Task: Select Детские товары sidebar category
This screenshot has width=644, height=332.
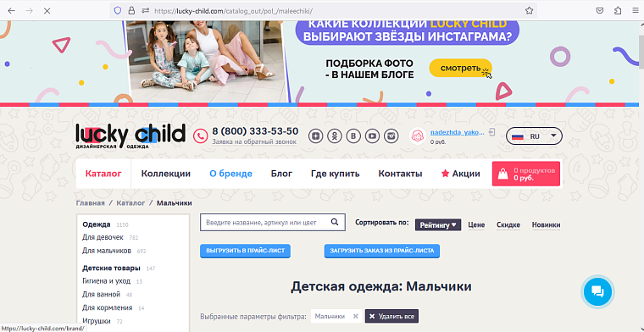Action: 111,268
